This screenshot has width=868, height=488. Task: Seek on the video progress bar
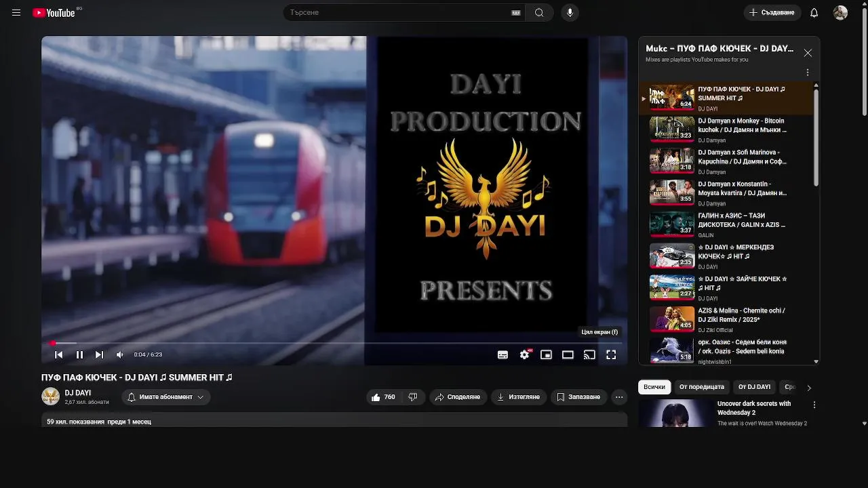point(334,343)
